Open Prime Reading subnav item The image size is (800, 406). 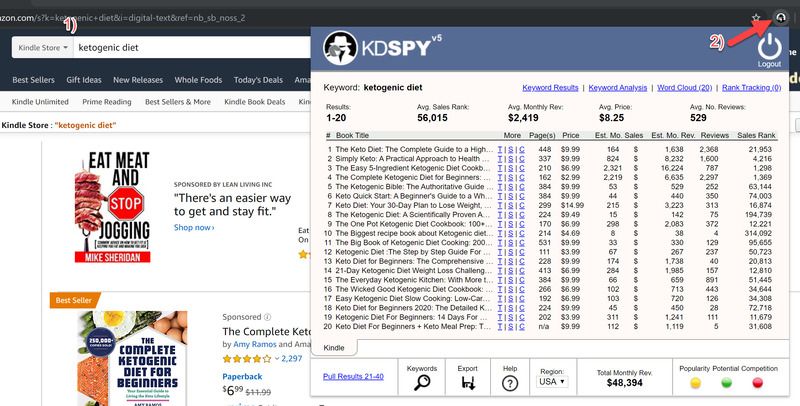107,102
